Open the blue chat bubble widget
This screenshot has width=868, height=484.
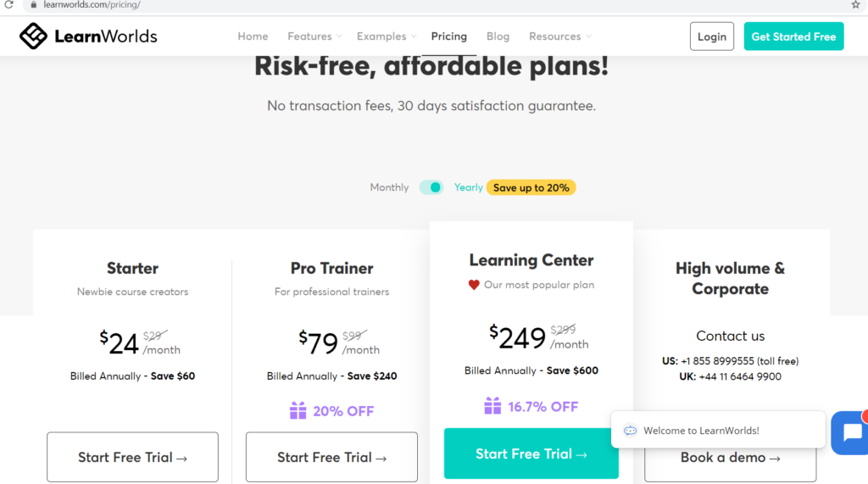tap(850, 432)
